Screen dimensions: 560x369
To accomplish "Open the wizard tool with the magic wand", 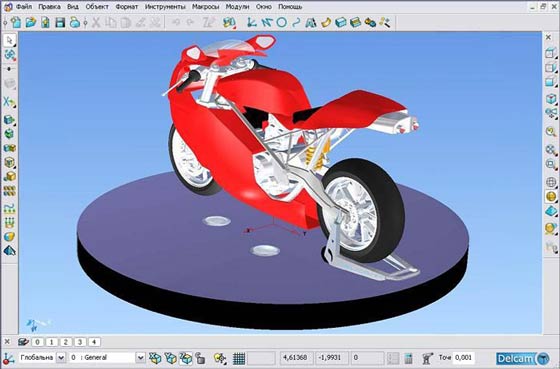I will point(385,23).
